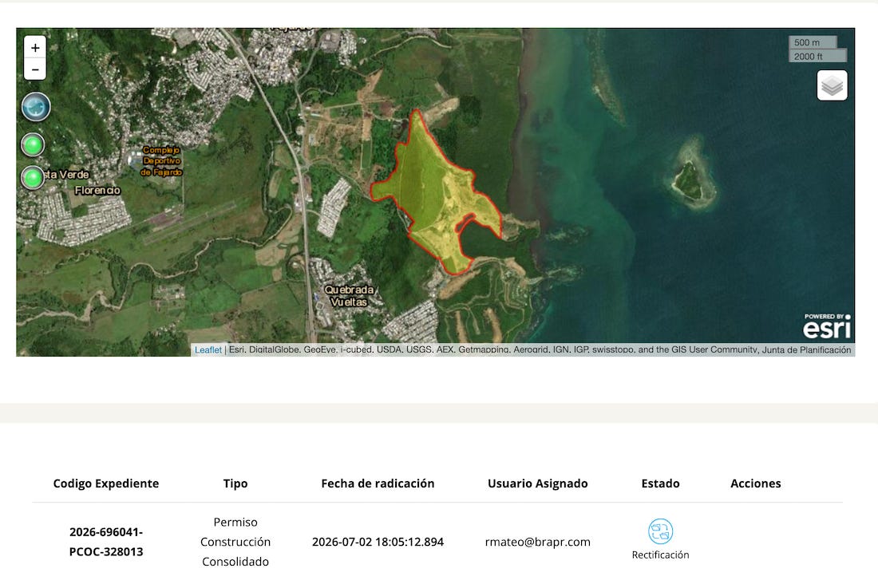
Task: Click the lower green circle map button
Action: 33,178
